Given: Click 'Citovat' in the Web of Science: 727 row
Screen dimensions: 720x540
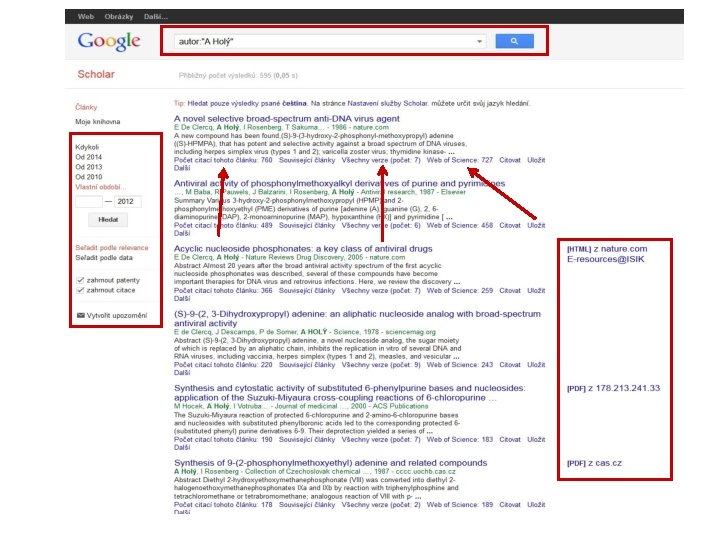Looking at the screenshot, I should click(x=510, y=160).
